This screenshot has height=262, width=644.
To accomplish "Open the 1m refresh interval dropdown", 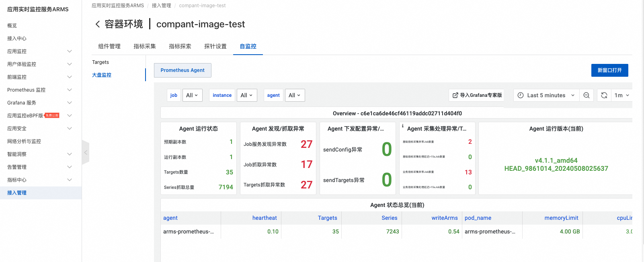I will point(621,95).
